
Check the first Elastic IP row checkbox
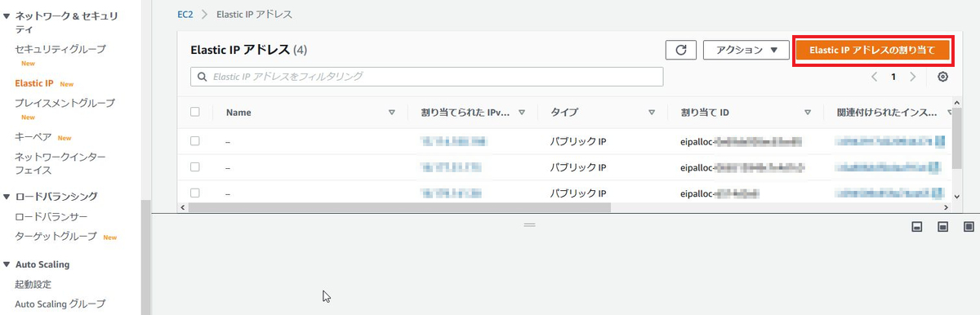pyautogui.click(x=195, y=141)
